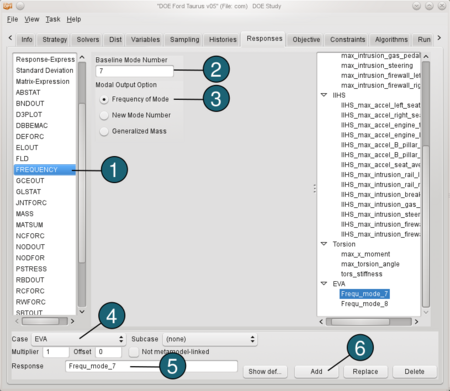Open the Subcase dropdown showing (none)
The image size is (450, 391).
pos(210,339)
